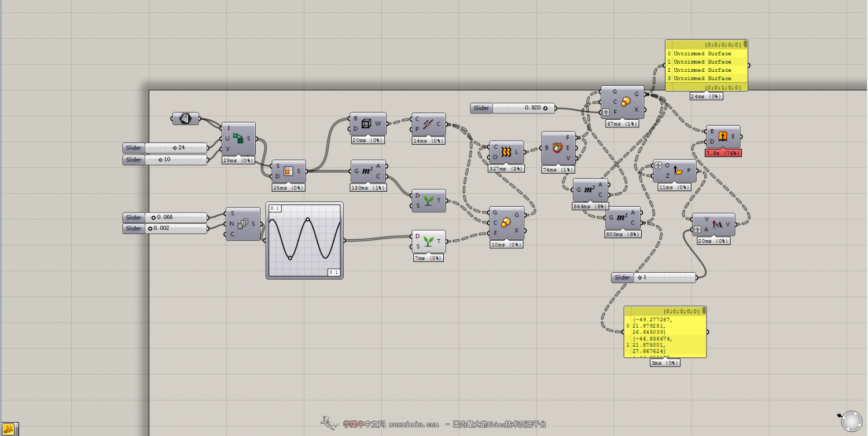This screenshot has height=436, width=868.
Task: Click the Slider label next to value 1
Action: [x=623, y=277]
